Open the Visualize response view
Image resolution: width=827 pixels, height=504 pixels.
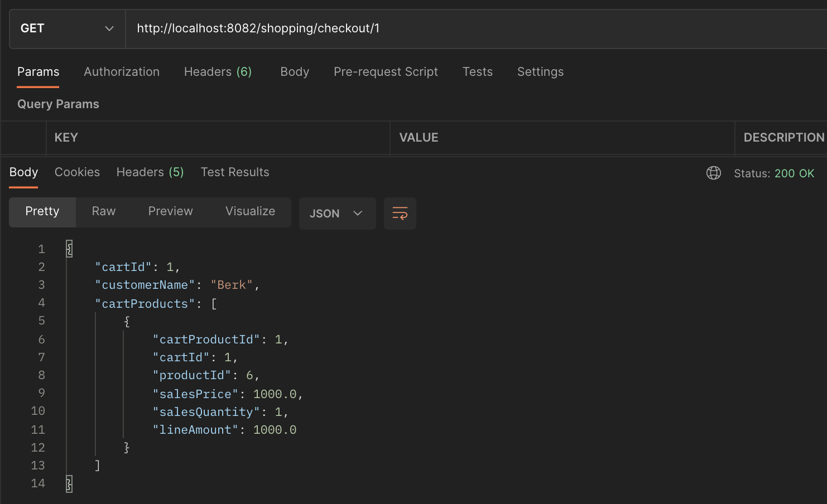click(x=250, y=211)
